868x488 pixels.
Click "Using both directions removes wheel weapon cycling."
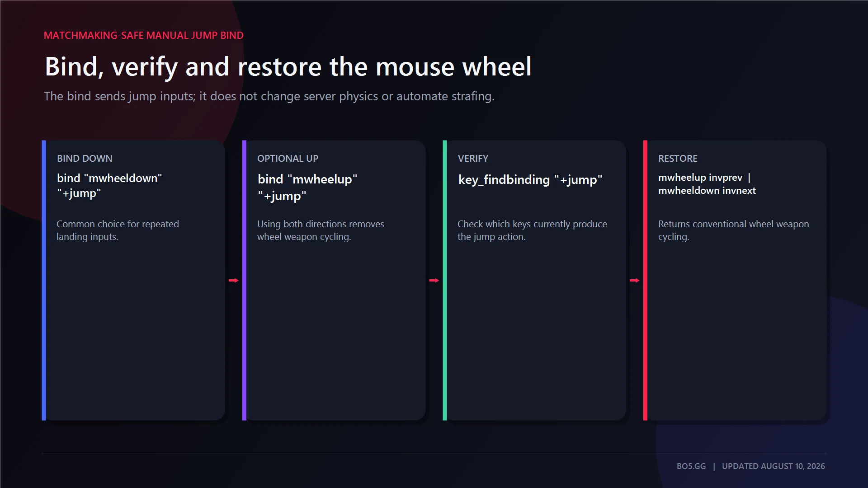321,230
